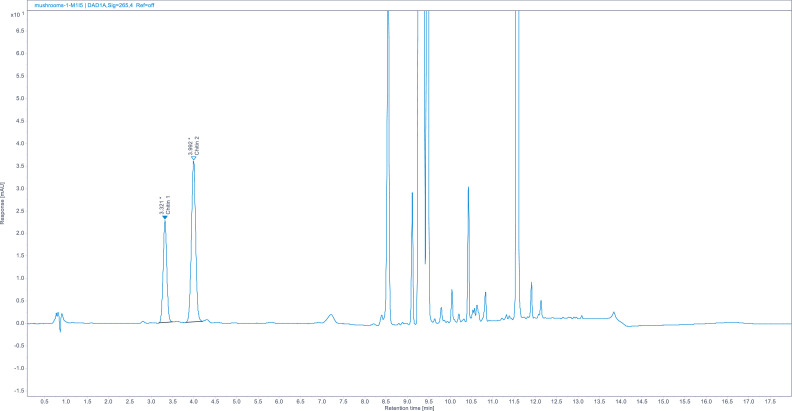Click the 17.5 tick on the retention time axis
792x411 pixels.
(770, 402)
